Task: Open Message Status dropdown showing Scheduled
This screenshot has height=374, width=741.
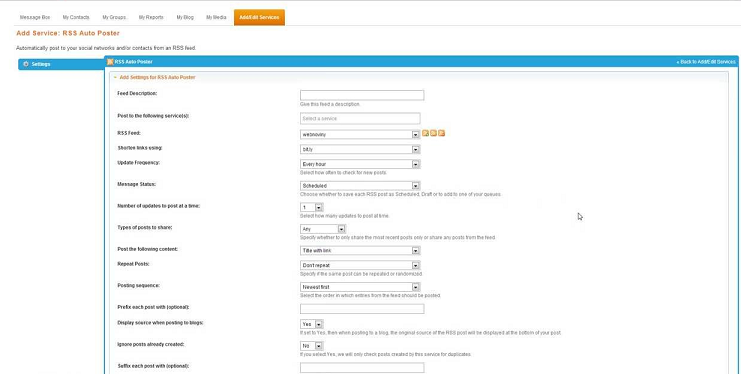Action: [360, 186]
